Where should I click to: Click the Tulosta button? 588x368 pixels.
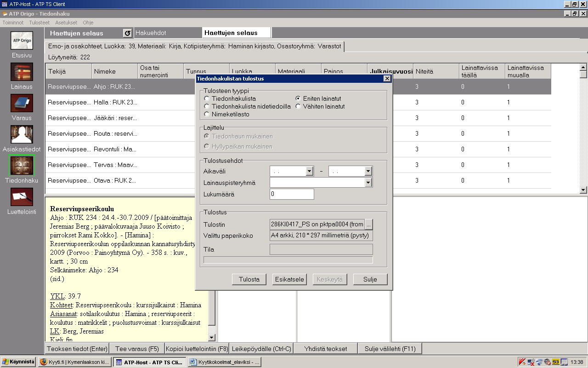click(x=249, y=279)
